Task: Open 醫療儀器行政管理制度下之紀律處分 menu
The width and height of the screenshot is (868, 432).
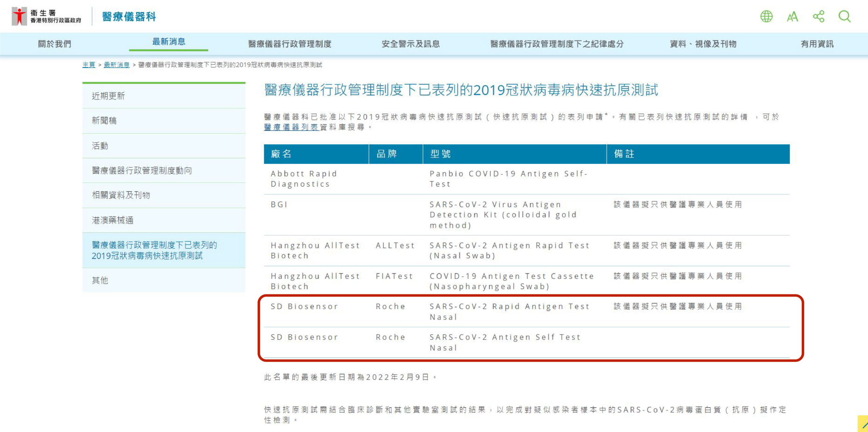Action: [x=557, y=44]
